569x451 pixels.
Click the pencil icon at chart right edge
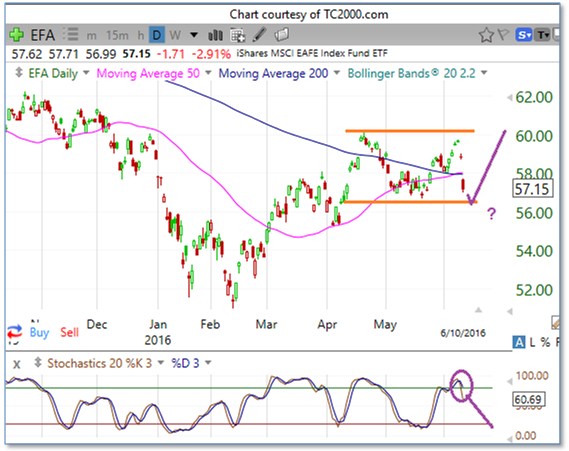[556, 322]
